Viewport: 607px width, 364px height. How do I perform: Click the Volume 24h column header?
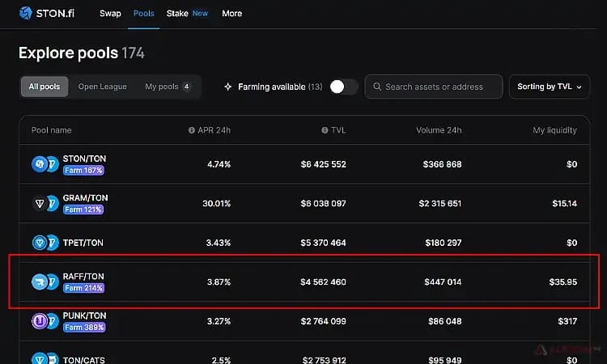439,130
